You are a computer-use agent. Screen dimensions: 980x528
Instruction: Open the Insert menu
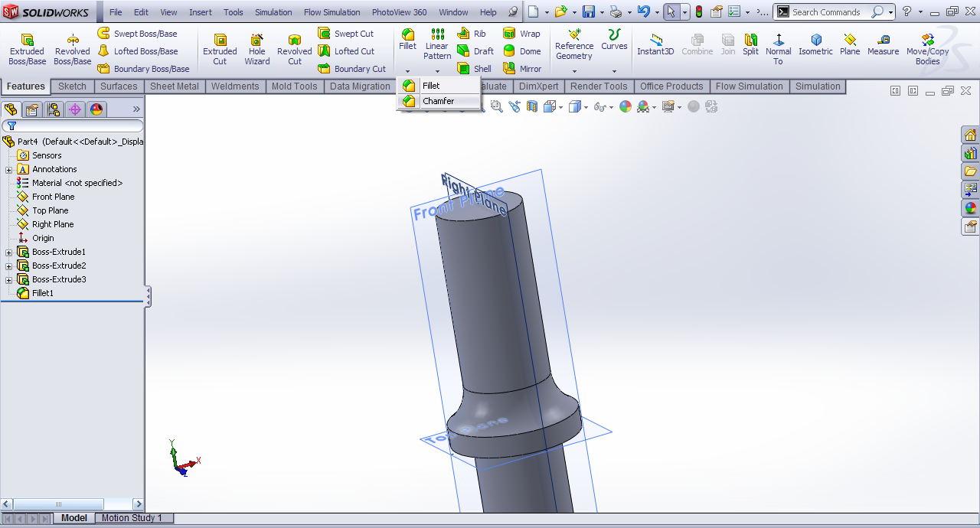point(201,12)
